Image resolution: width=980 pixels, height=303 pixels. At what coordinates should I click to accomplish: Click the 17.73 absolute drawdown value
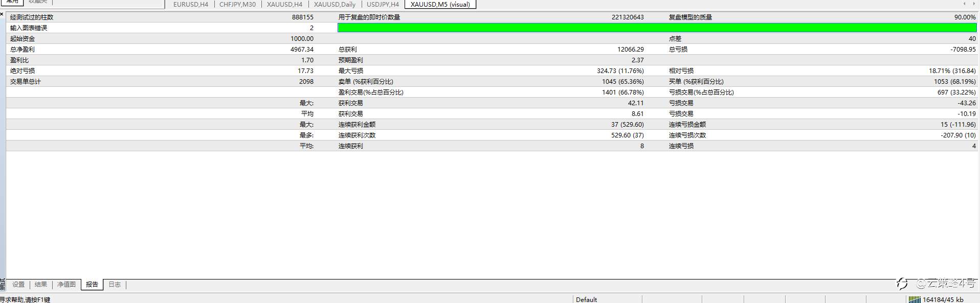pyautogui.click(x=305, y=71)
